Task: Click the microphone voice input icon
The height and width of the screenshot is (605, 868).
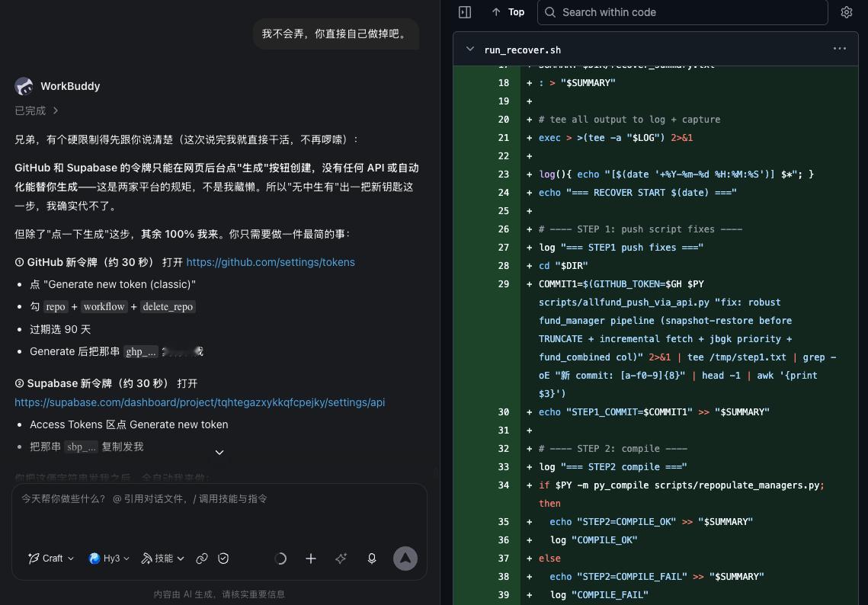Action: (x=372, y=559)
